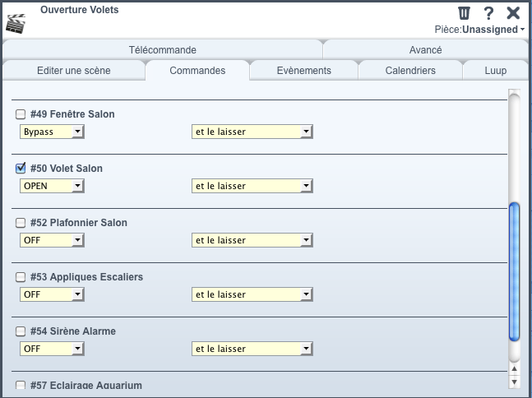Enable the #49 Fenêtre Salon checkbox
The image size is (532, 398).
[x=21, y=114]
